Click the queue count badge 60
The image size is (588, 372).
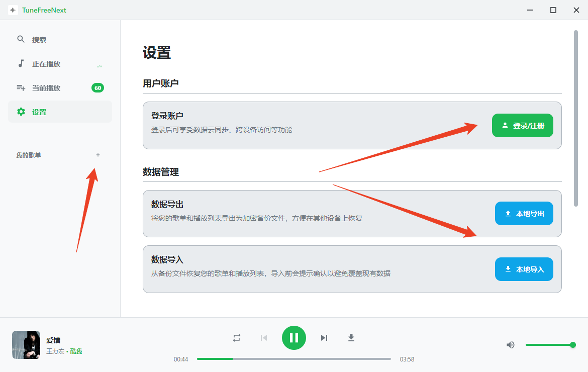[x=97, y=88]
